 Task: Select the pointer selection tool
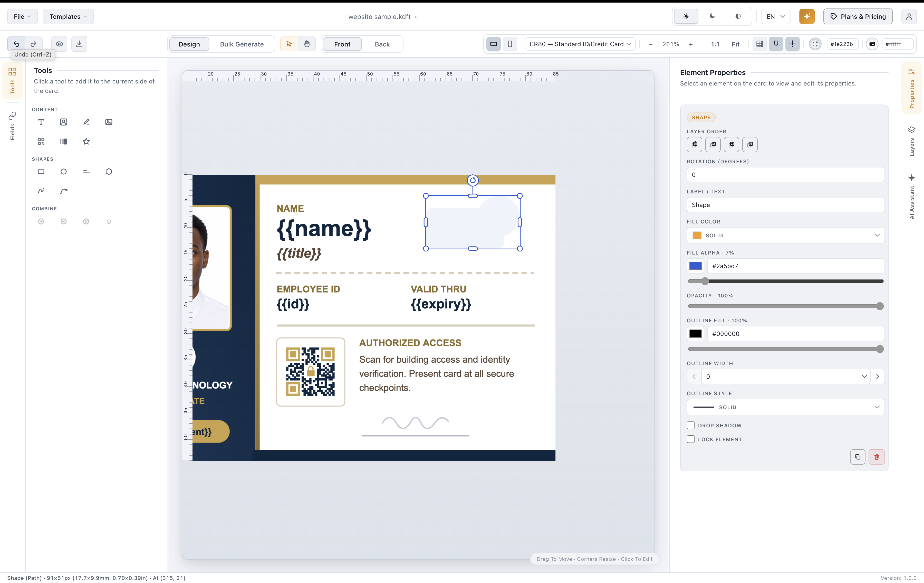[289, 44]
